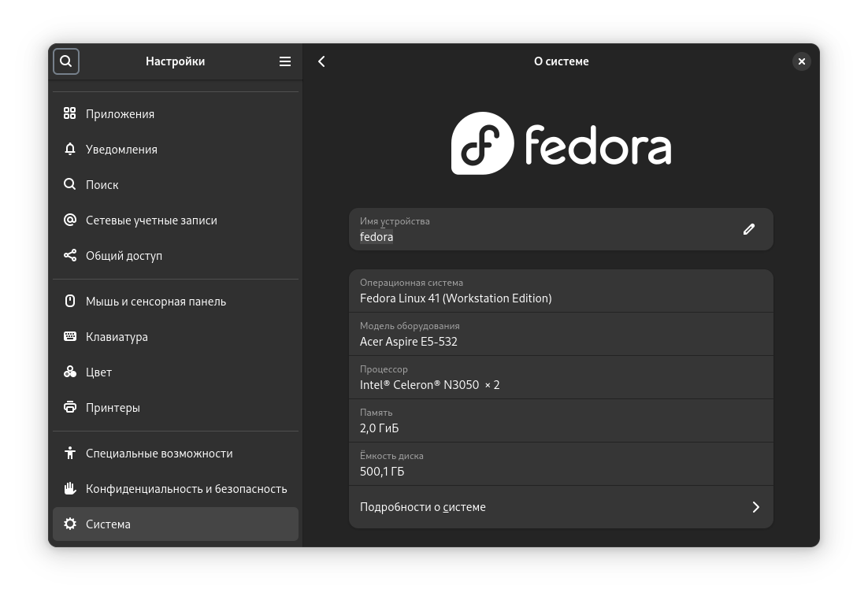Click the Система gear icon
The image size is (868, 600).
click(x=70, y=524)
